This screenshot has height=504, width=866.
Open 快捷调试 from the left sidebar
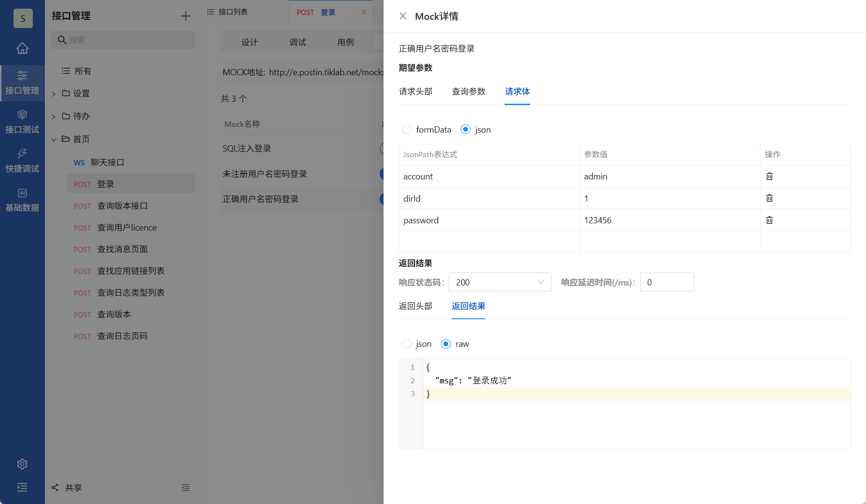[22, 161]
